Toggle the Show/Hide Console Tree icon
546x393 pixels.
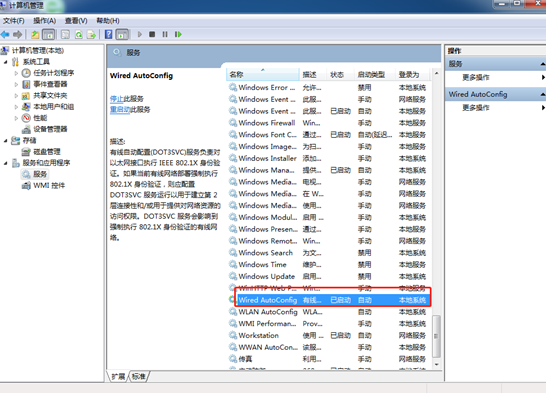[48, 34]
